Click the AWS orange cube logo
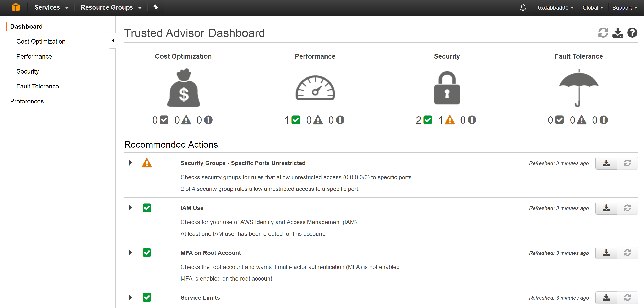 (x=16, y=7)
